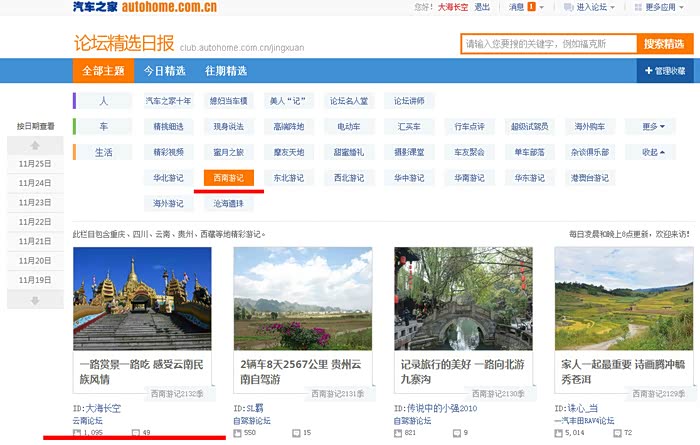This screenshot has width=700, height=445.
Task: Select the 海外游记 category tag
Action: coord(168,203)
